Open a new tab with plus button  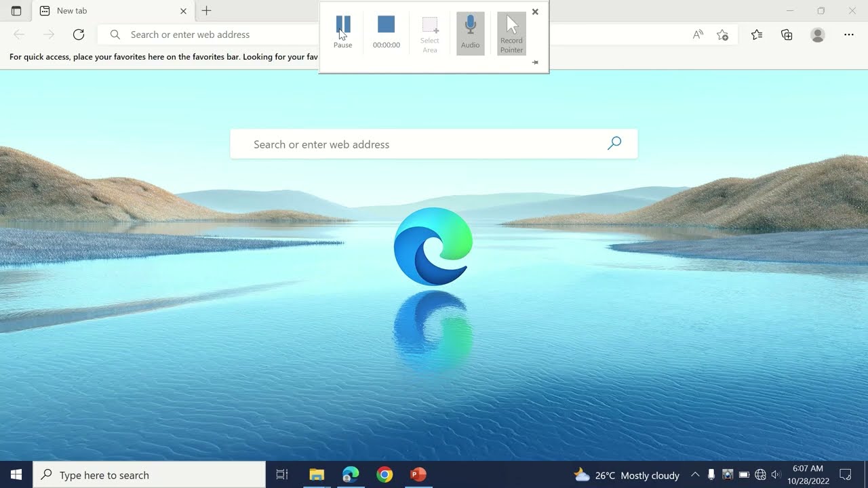207,11
